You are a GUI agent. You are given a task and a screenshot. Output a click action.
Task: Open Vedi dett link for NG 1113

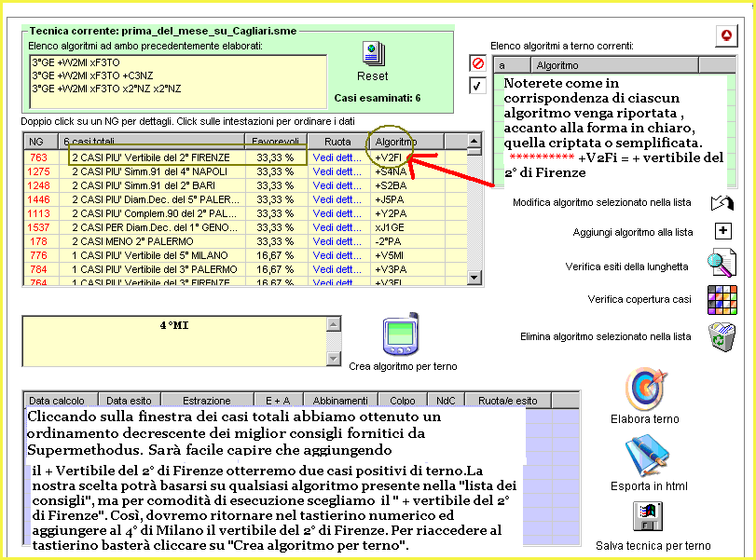pyautogui.click(x=337, y=213)
